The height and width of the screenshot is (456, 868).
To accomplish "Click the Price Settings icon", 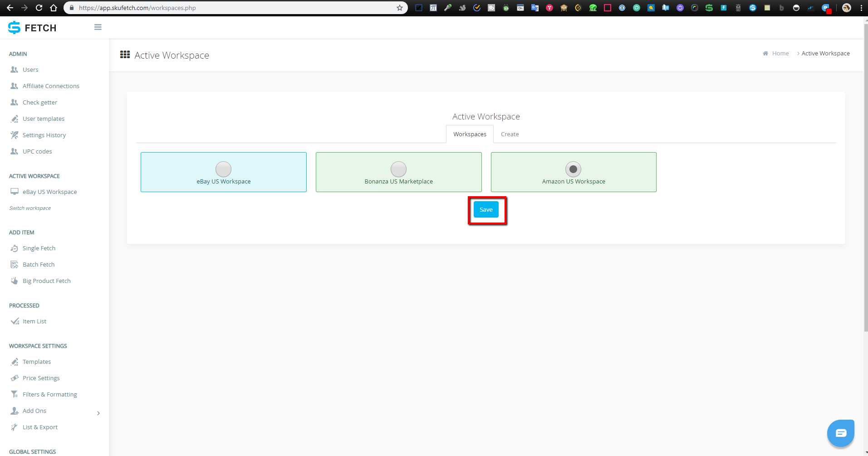I will pyautogui.click(x=15, y=378).
